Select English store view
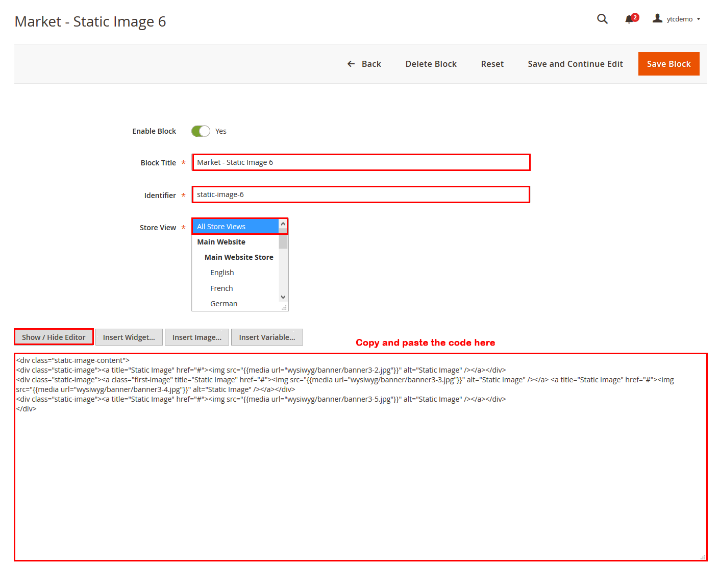This screenshot has width=719, height=588. (x=222, y=273)
